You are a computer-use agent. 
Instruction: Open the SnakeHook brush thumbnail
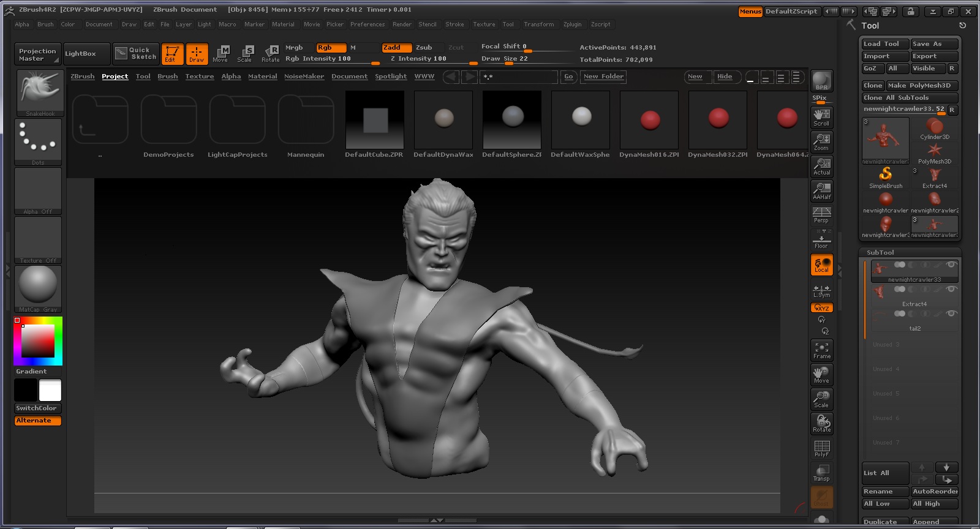39,93
